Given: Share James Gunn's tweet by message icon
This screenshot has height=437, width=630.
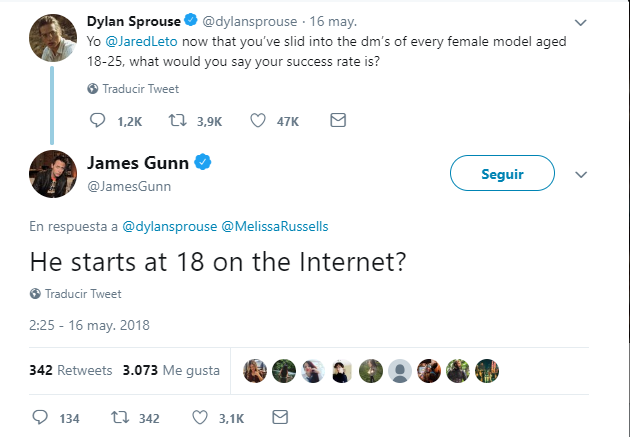Looking at the screenshot, I should click(x=280, y=417).
